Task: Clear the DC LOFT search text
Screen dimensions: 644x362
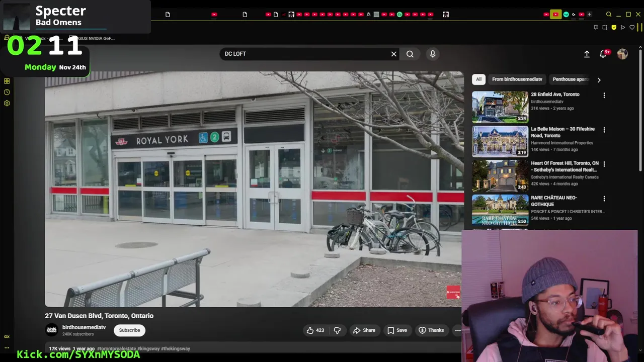Action: click(394, 54)
